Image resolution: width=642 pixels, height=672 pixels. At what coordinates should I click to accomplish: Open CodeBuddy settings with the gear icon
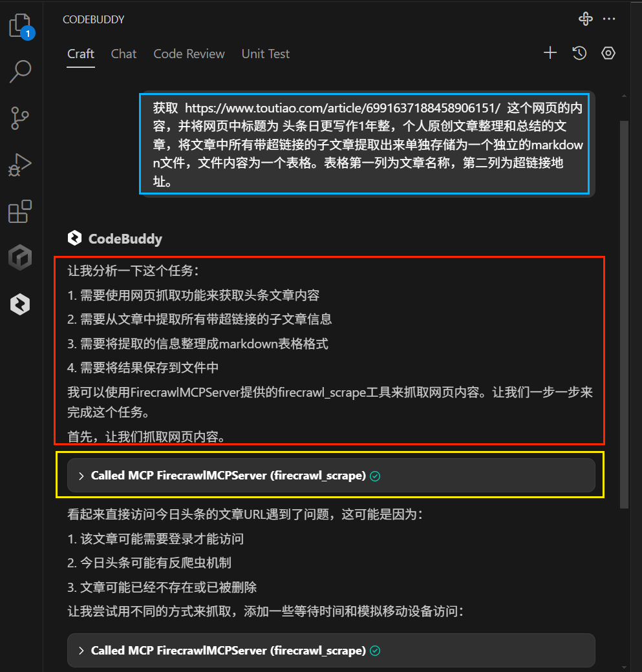[608, 53]
